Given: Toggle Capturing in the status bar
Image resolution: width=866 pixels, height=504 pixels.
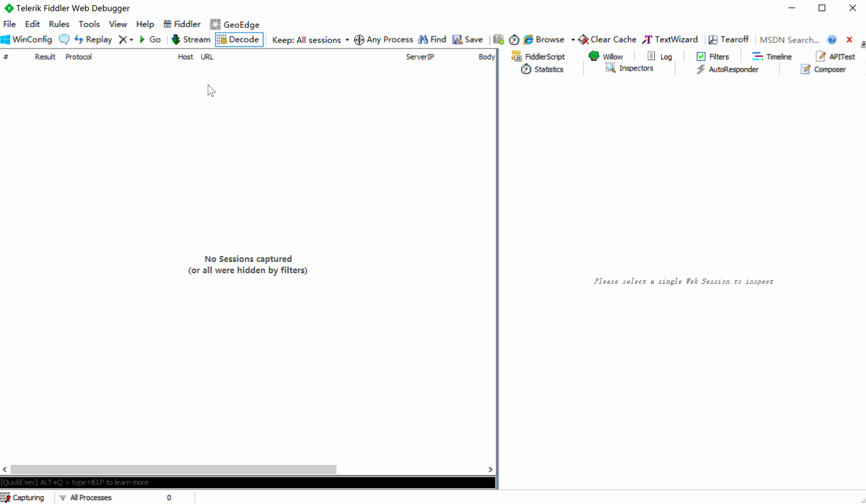Looking at the screenshot, I should (23, 497).
